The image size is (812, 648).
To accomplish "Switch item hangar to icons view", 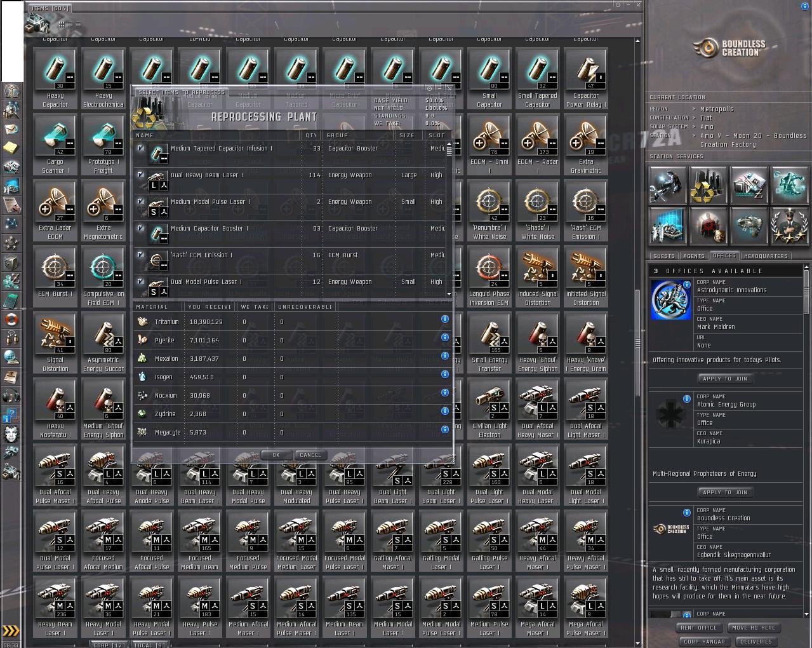I will (x=62, y=24).
